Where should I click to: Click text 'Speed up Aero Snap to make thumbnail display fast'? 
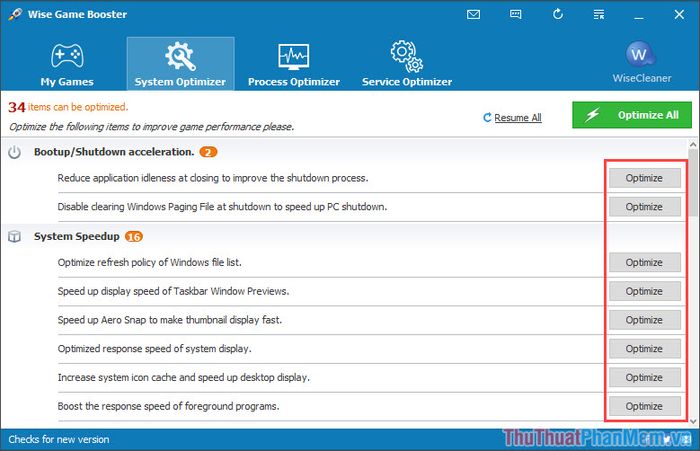point(170,320)
